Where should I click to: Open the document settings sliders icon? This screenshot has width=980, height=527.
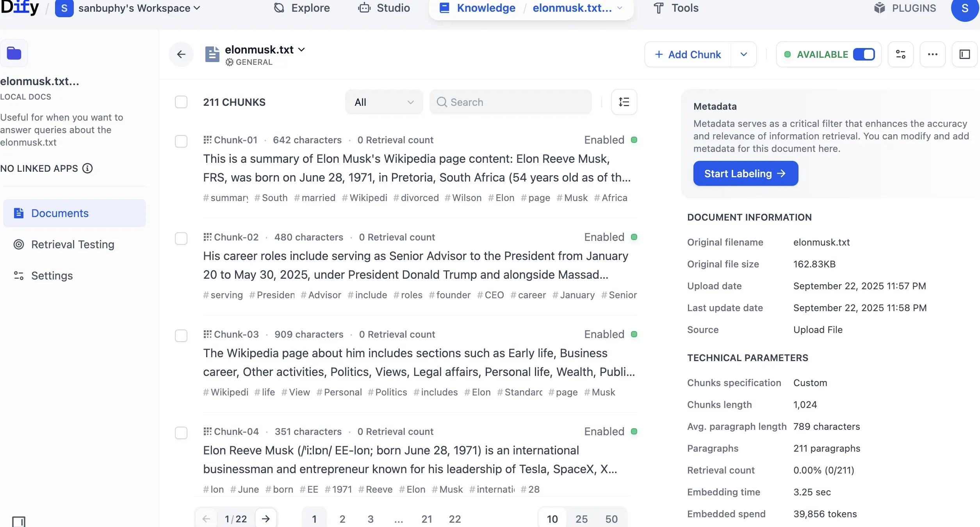tap(901, 54)
